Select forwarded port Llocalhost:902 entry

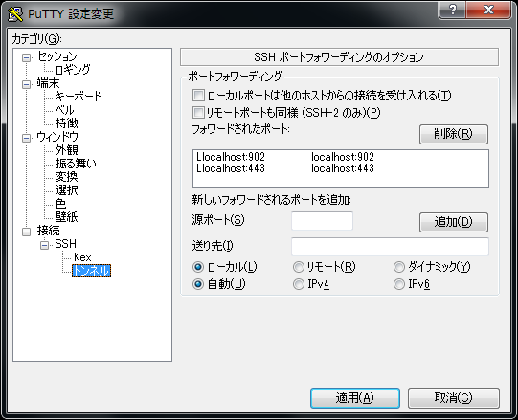click(341, 157)
